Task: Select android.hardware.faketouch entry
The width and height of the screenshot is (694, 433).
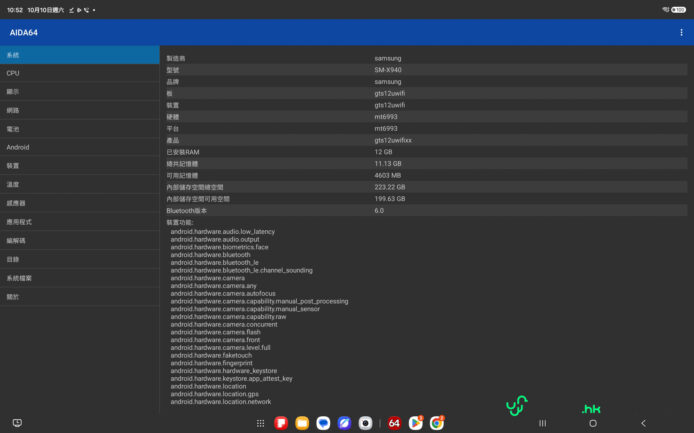Action: coord(211,356)
